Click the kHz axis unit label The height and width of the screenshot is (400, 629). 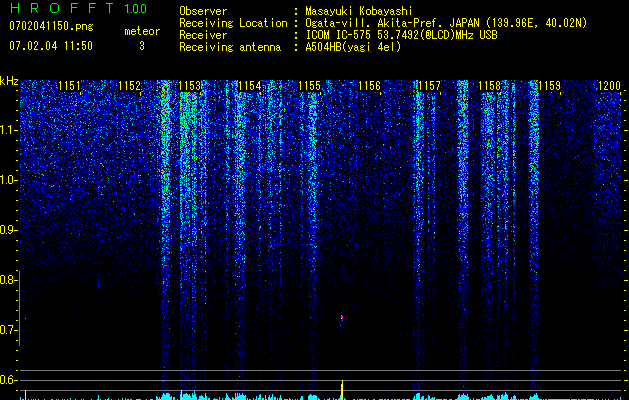click(x=9, y=81)
